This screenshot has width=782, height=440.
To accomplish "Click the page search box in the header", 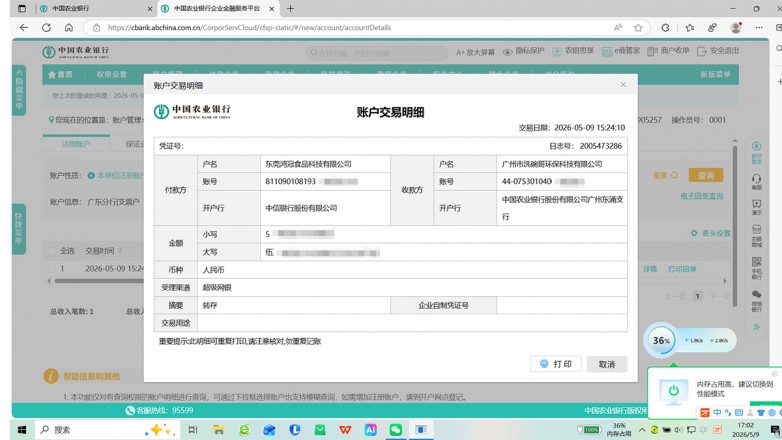I will [x=377, y=52].
